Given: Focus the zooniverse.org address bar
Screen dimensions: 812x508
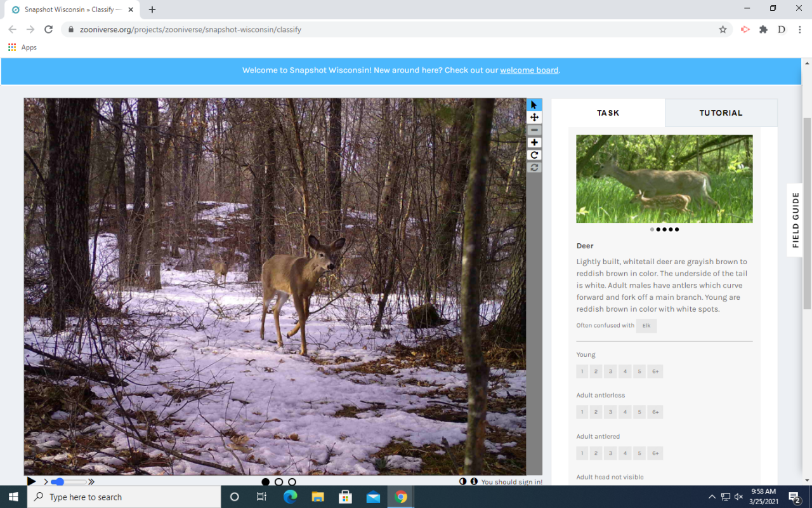Looking at the screenshot, I should click(398, 29).
